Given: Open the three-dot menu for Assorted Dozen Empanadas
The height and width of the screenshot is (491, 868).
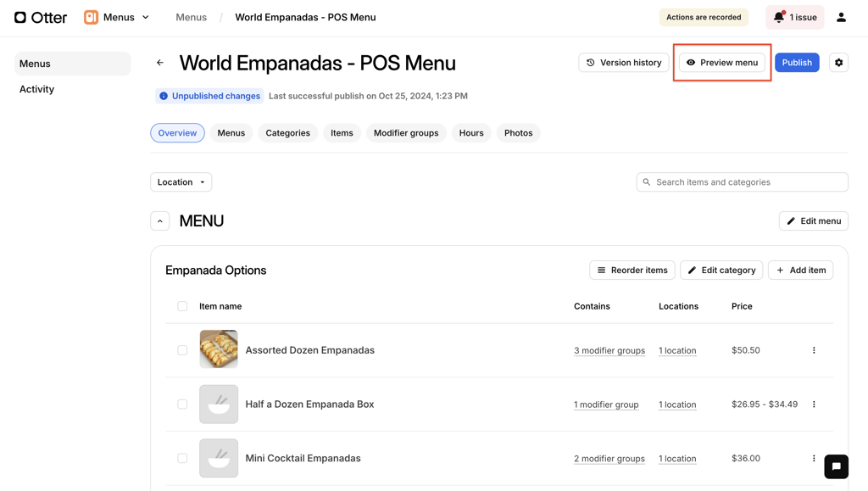Looking at the screenshot, I should (814, 350).
